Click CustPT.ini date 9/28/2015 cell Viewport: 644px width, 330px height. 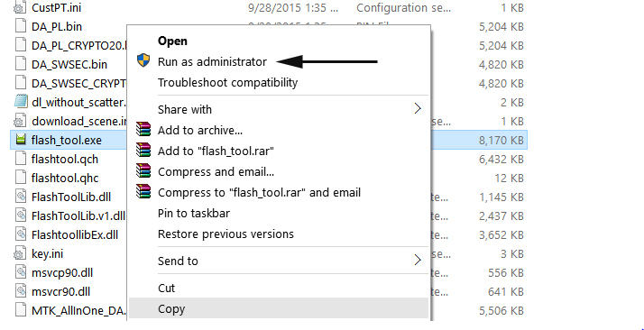pos(293,8)
